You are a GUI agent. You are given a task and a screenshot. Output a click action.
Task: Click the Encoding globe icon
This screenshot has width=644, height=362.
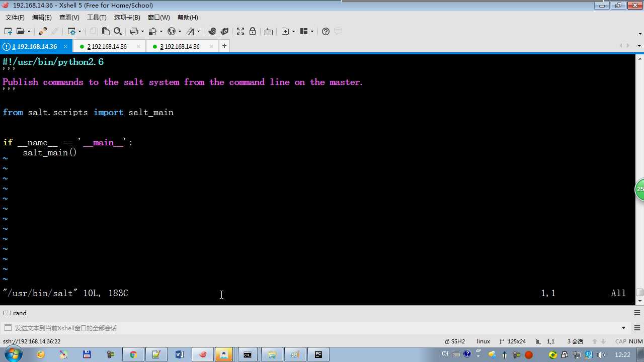pyautogui.click(x=172, y=31)
